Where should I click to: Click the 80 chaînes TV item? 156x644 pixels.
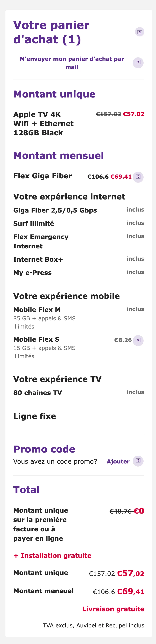coord(38,393)
